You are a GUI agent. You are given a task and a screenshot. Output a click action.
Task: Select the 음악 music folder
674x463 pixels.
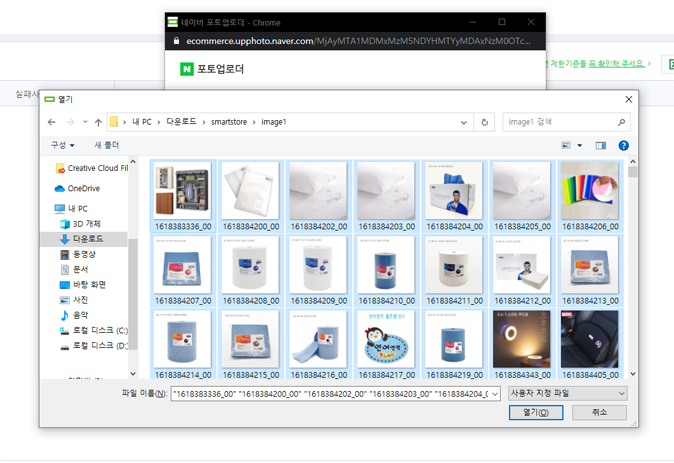82,315
